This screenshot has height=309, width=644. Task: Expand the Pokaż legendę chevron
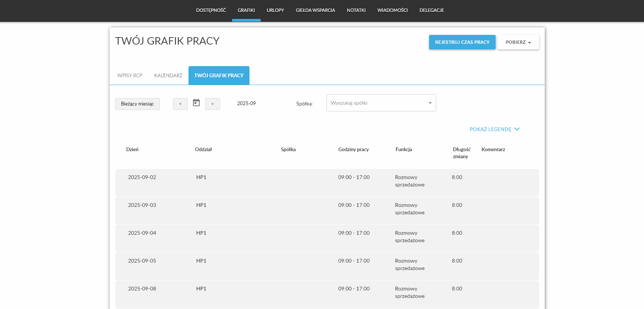517,129
